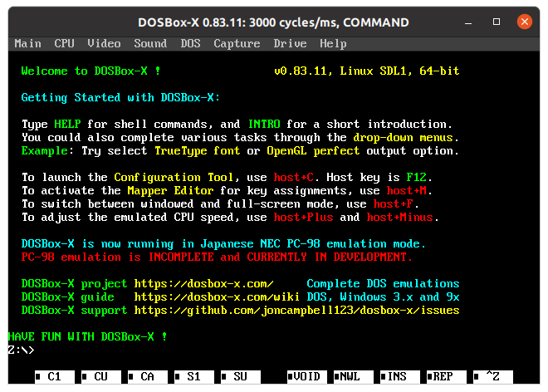The image size is (548, 392).
Task: Click the NWL function key
Action: 354,376
